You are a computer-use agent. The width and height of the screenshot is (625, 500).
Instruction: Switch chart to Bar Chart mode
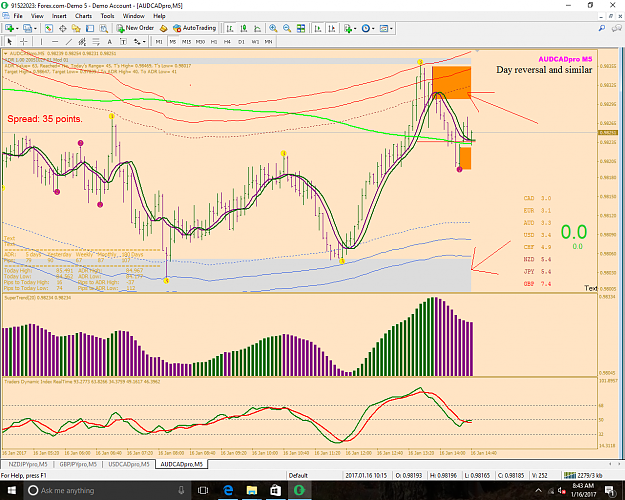point(230,28)
